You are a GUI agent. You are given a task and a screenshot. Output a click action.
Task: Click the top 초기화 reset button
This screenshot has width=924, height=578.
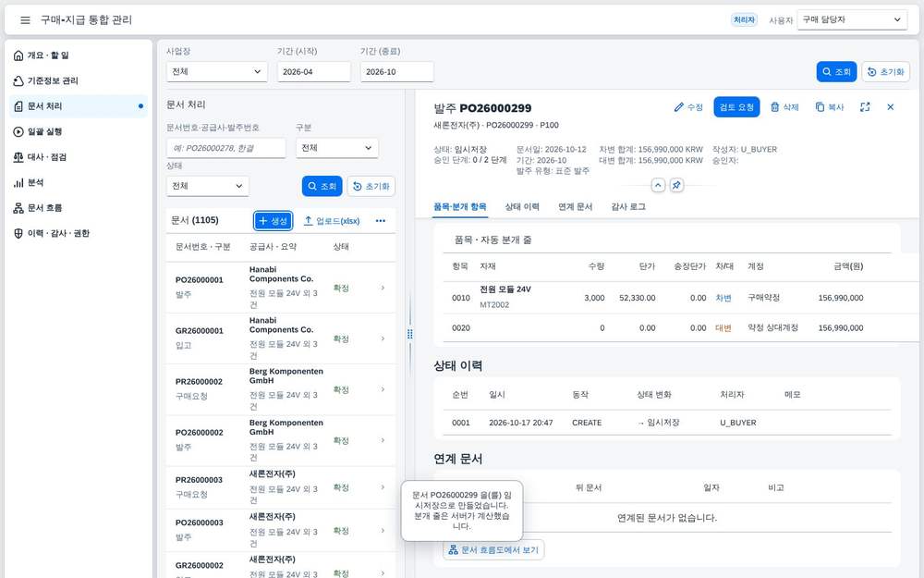click(886, 71)
